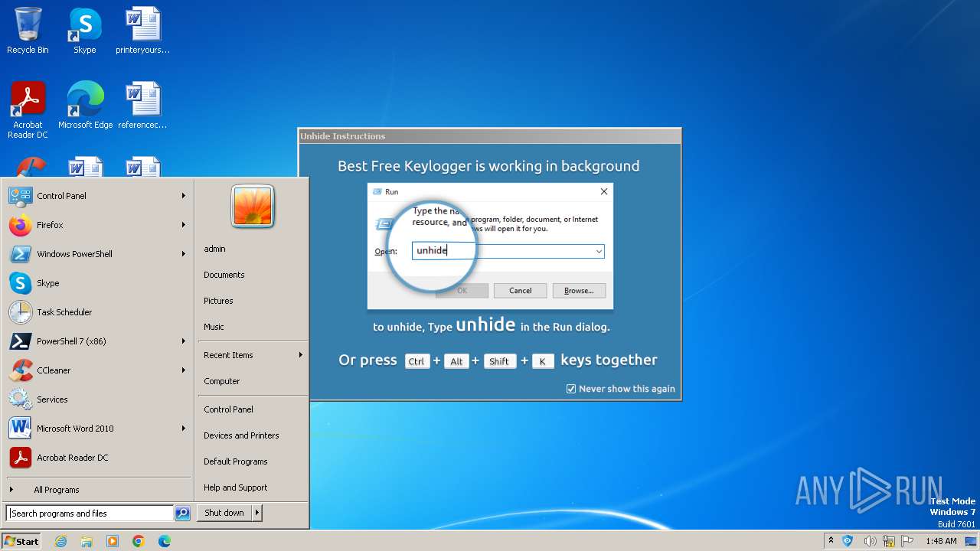Expand CCleaner jump list arrow
Image resolution: width=980 pixels, height=551 pixels.
pyautogui.click(x=184, y=370)
